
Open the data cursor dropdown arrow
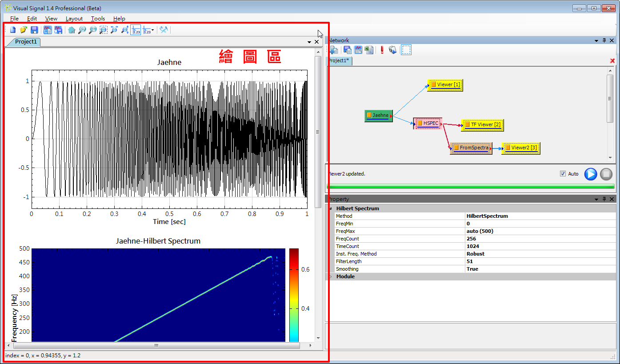153,31
